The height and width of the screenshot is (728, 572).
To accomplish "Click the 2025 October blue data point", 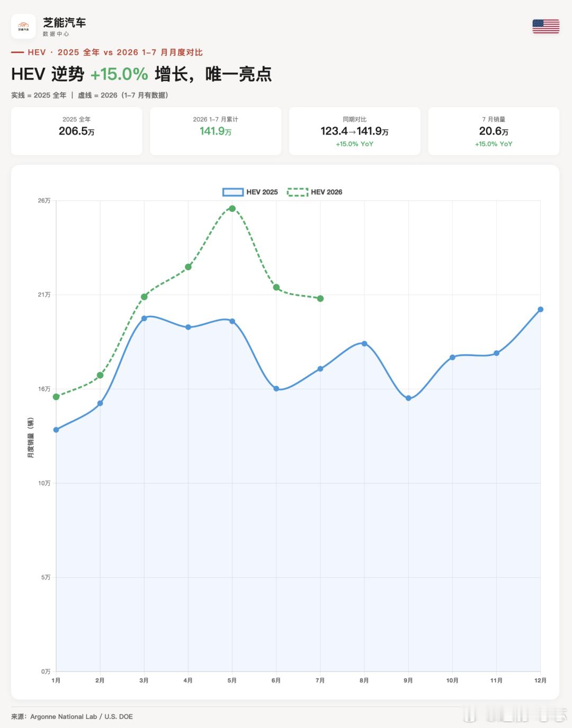I will pos(452,357).
